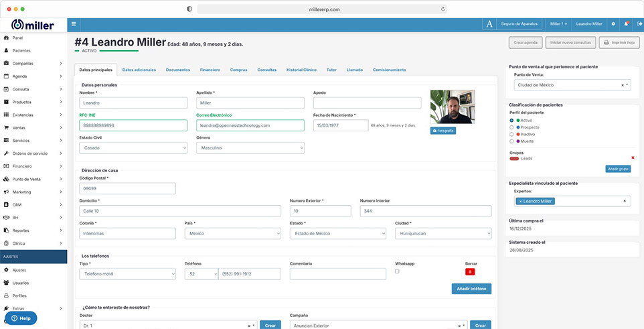The height and width of the screenshot is (329, 644).
Task: Click the Añadir grupo button
Action: click(x=618, y=169)
